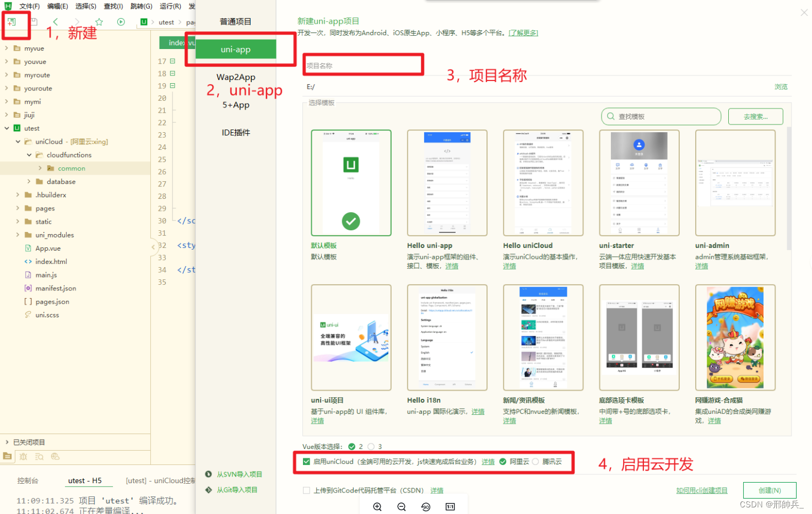Open the 编辑(E) menu
Image resolution: width=812 pixels, height=514 pixels.
click(57, 6)
